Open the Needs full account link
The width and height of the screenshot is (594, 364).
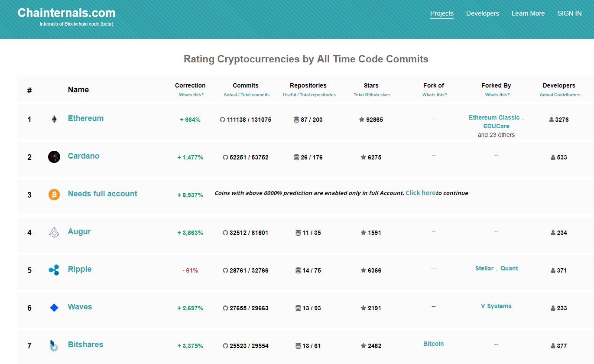103,194
